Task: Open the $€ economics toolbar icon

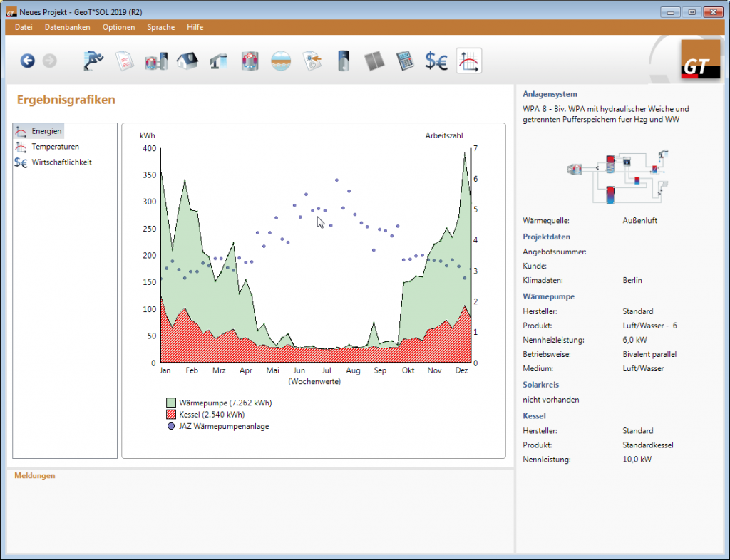Action: tap(436, 61)
